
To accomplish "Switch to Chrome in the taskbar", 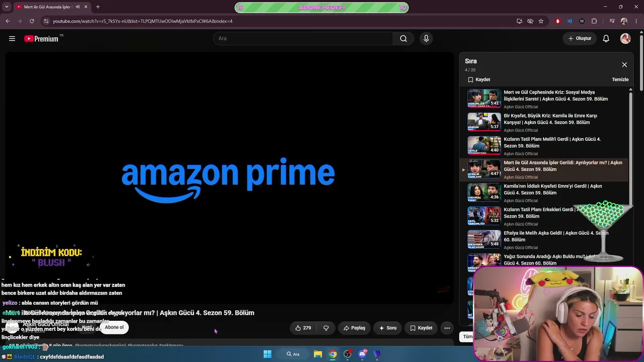I will tap(333, 354).
